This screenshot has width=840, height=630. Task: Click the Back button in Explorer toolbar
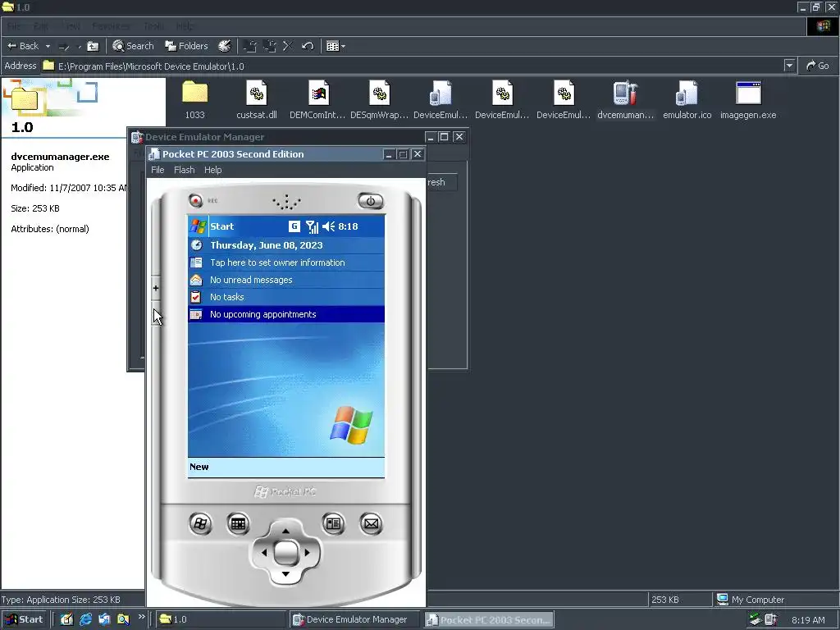(22, 46)
